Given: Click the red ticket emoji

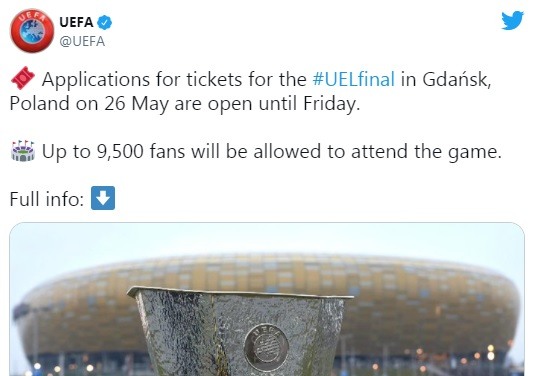Looking at the screenshot, I should [x=23, y=78].
